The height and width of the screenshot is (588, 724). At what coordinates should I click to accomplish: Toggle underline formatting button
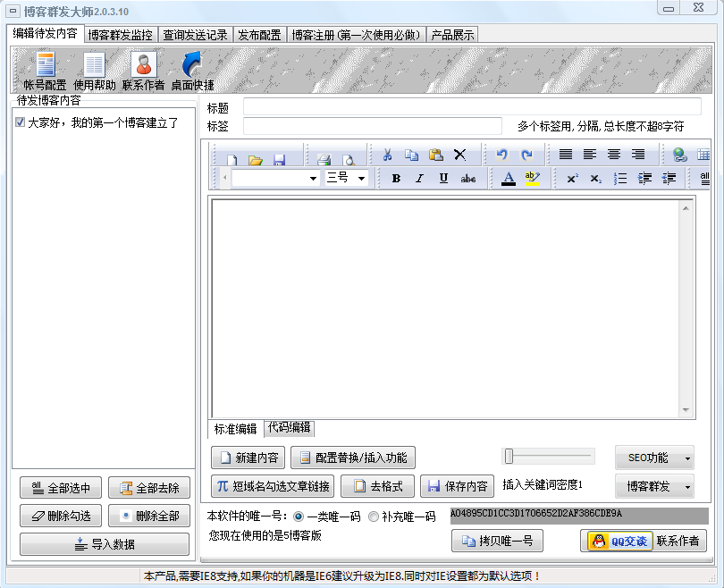pos(443,178)
